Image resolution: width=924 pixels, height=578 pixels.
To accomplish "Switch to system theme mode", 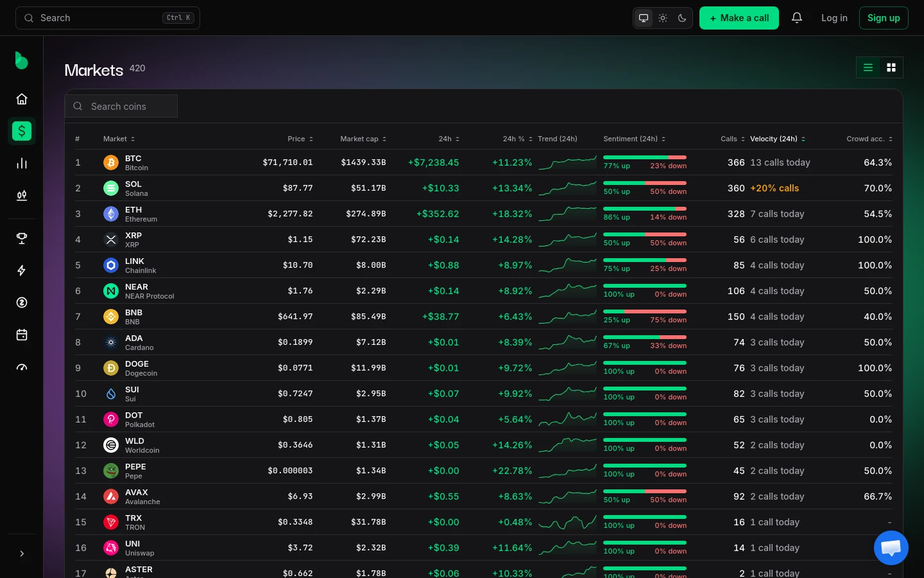I will (x=644, y=18).
